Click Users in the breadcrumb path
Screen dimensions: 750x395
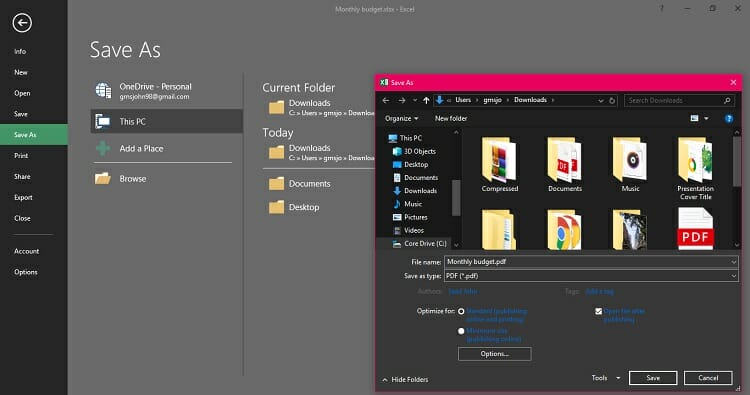coord(463,100)
